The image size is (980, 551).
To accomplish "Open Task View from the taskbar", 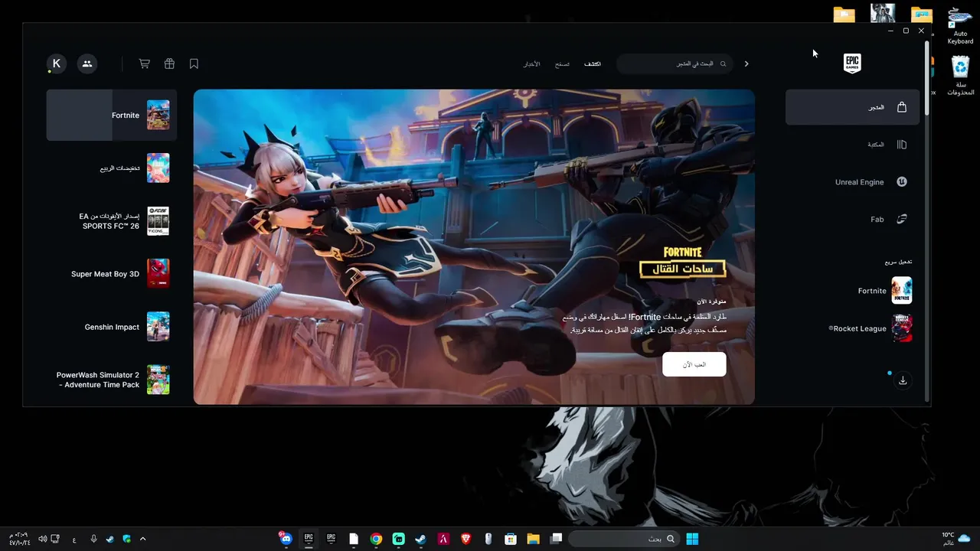I will (556, 539).
